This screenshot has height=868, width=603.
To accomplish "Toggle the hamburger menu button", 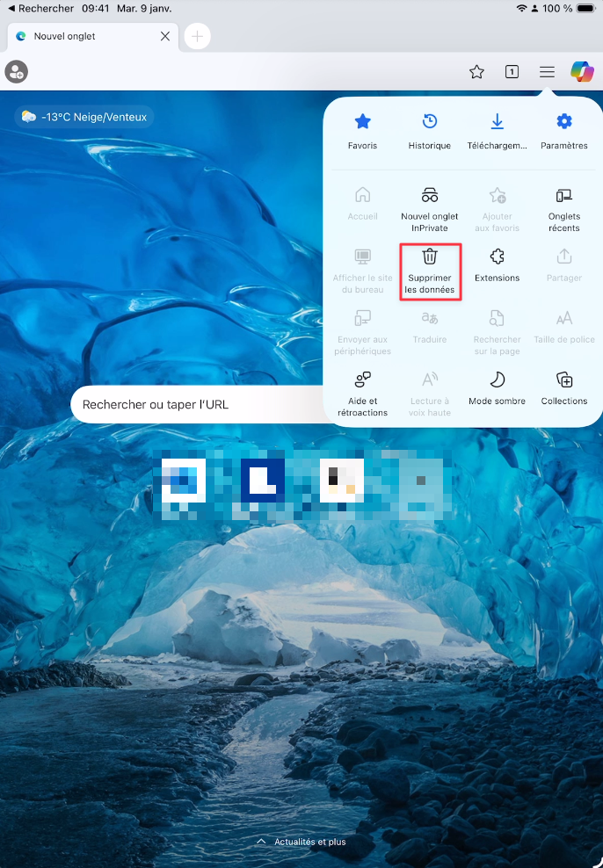I will (547, 71).
